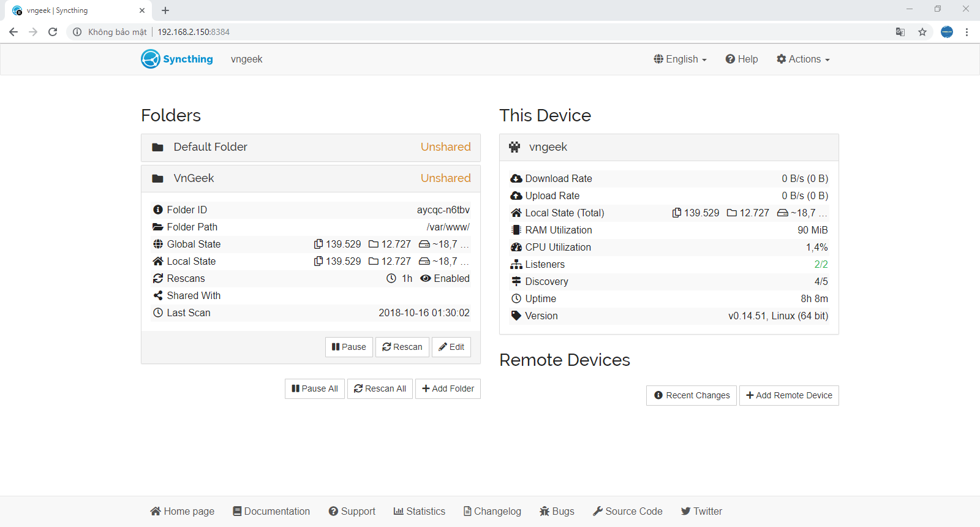980x527 pixels.
Task: Open the Source Code footer link
Action: [628, 511]
